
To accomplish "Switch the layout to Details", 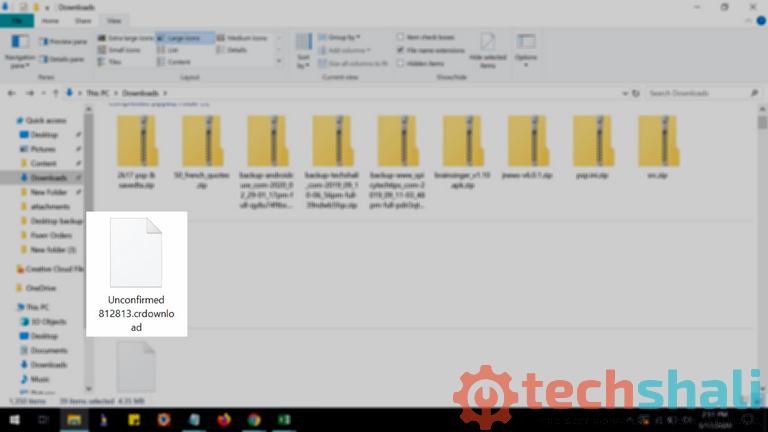I will [x=232, y=50].
